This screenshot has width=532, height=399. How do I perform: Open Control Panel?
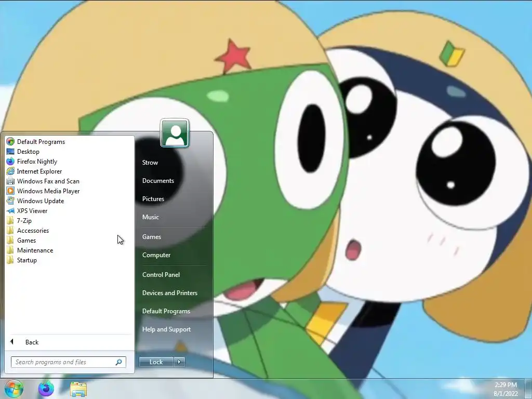161,275
